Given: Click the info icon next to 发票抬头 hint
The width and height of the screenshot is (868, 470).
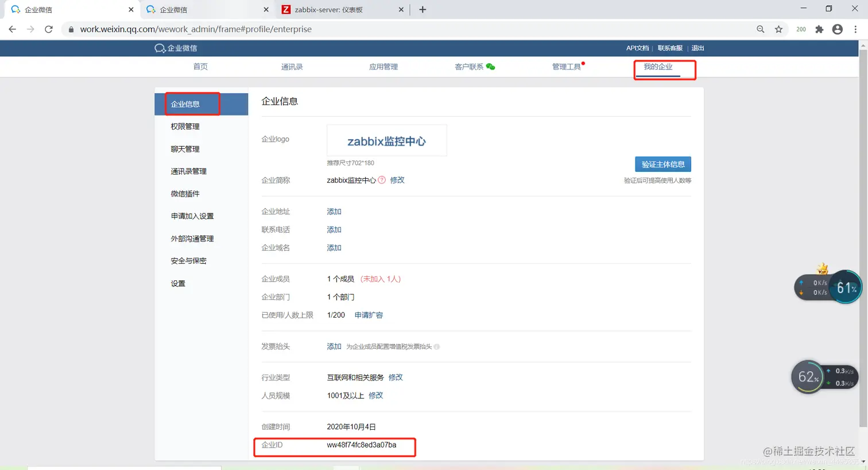Looking at the screenshot, I should 437,346.
